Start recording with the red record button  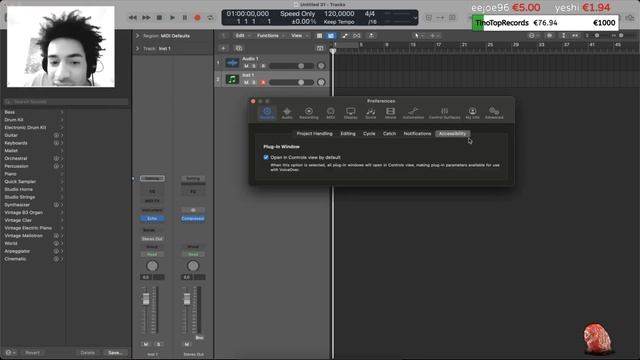click(198, 18)
